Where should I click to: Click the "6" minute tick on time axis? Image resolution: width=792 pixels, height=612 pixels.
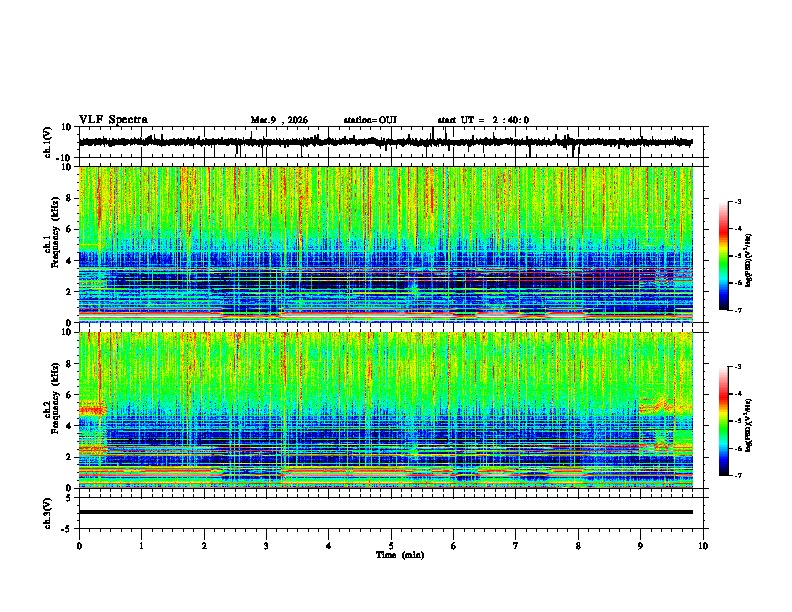click(x=453, y=546)
